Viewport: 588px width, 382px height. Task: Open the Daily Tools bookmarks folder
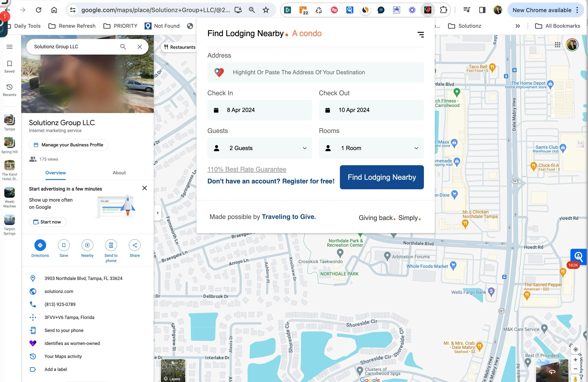pyautogui.click(x=24, y=26)
